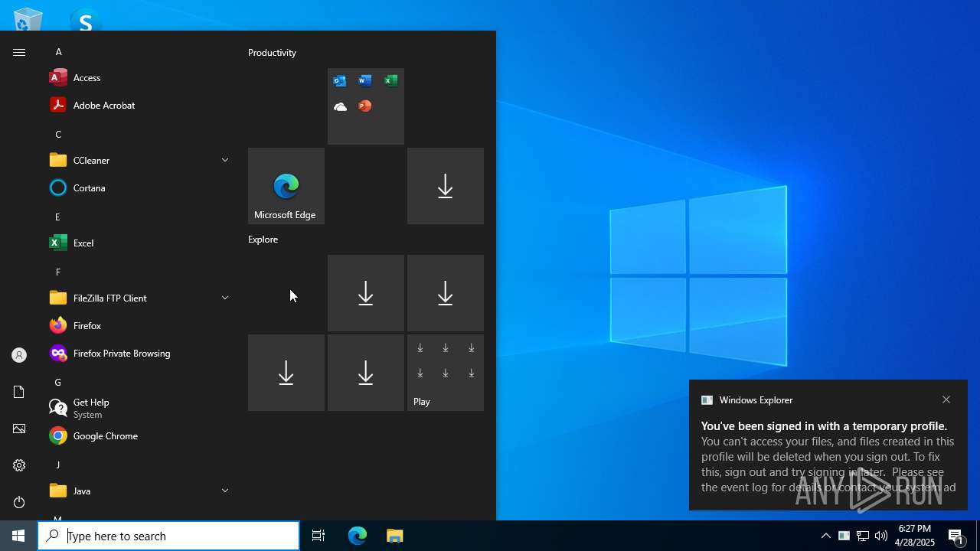Screen dimensions: 980x551
Task: Click letter J section header
Action: tap(57, 465)
